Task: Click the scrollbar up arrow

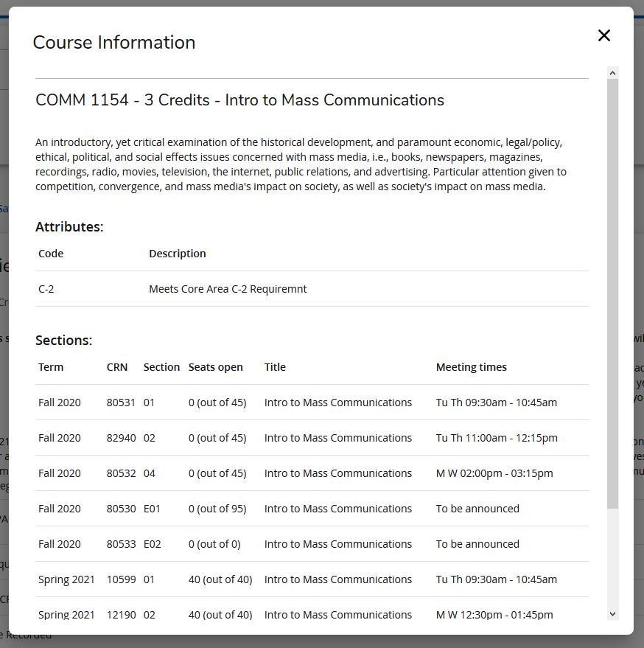Action: [613, 73]
